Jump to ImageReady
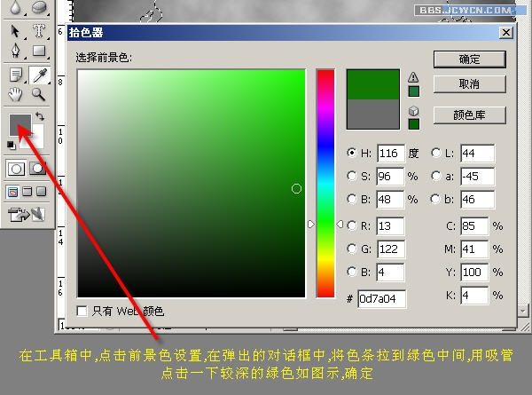 pyautogui.click(x=27, y=214)
